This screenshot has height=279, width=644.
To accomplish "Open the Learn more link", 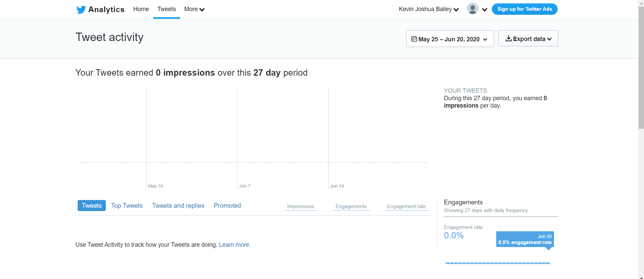I will (x=235, y=245).
